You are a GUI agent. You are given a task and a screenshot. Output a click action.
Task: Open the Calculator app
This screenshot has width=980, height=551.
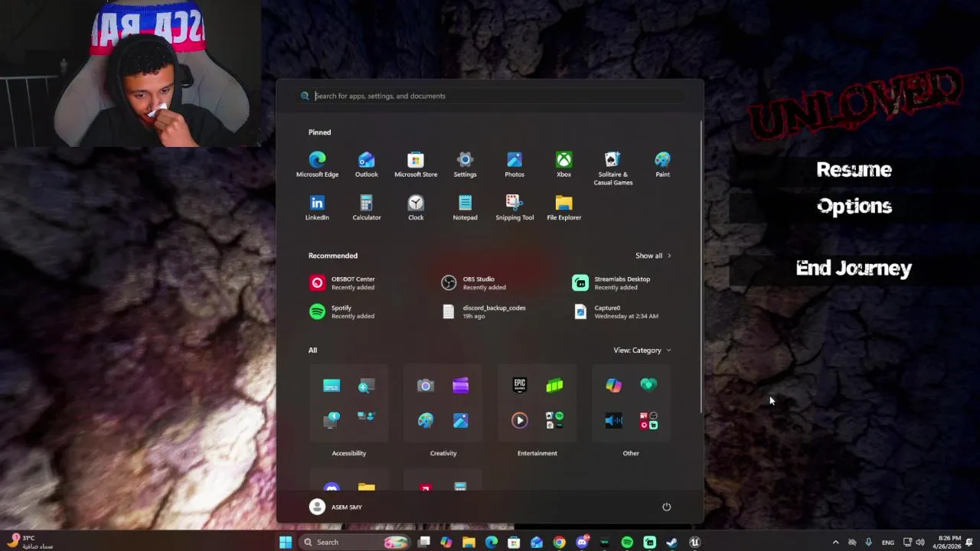click(x=366, y=207)
